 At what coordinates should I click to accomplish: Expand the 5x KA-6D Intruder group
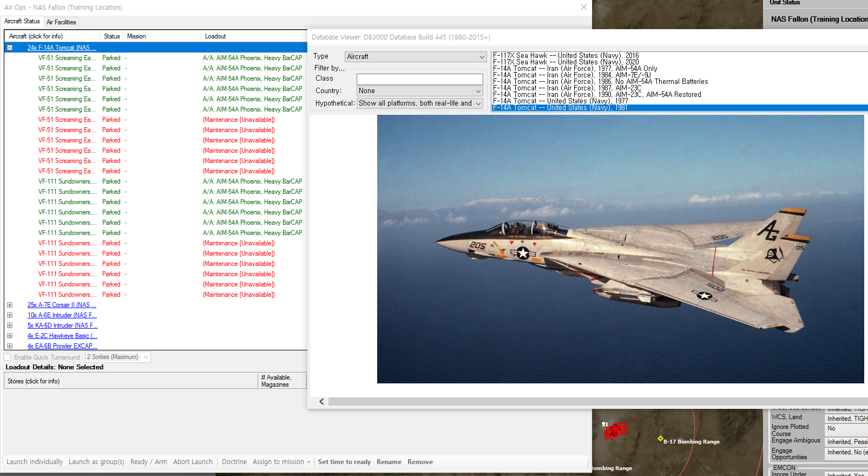10,325
